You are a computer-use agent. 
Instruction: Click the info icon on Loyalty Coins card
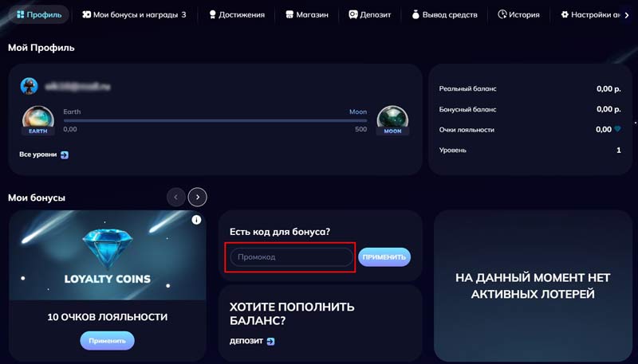196,220
